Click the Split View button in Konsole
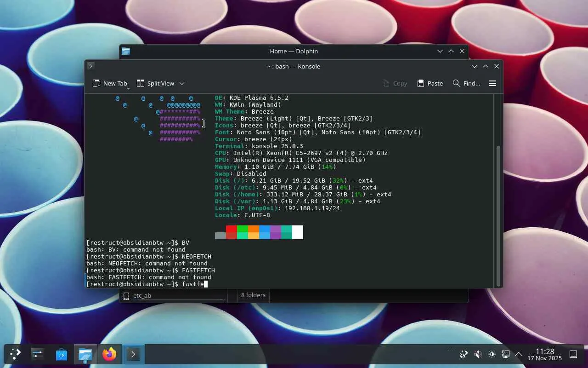Viewport: 588px width, 368px height. (x=155, y=83)
